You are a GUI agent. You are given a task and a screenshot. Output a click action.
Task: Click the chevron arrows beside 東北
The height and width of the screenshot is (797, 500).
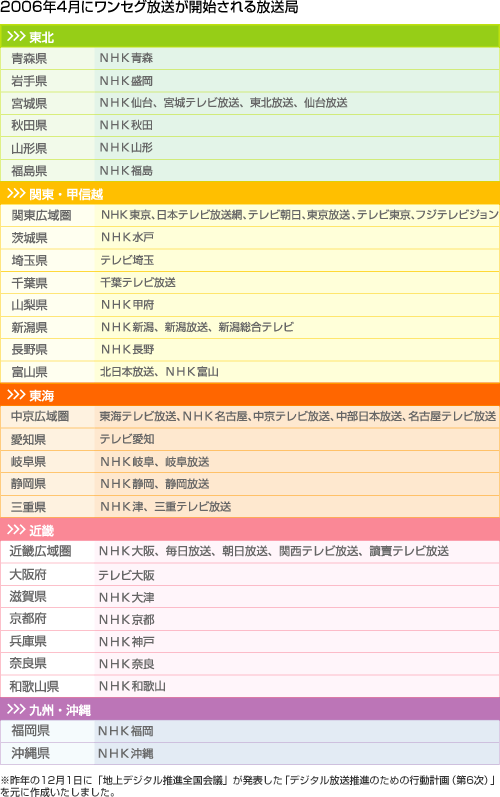coord(16,37)
